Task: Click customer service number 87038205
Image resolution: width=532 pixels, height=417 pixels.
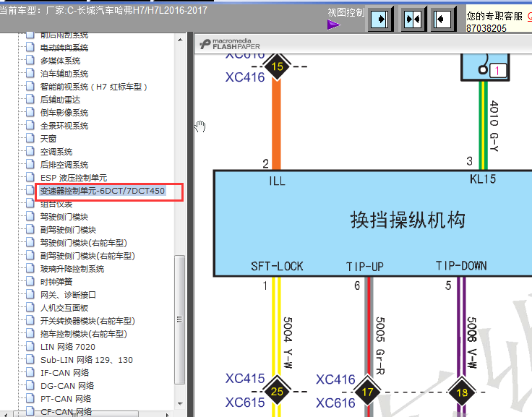Action: click(486, 28)
